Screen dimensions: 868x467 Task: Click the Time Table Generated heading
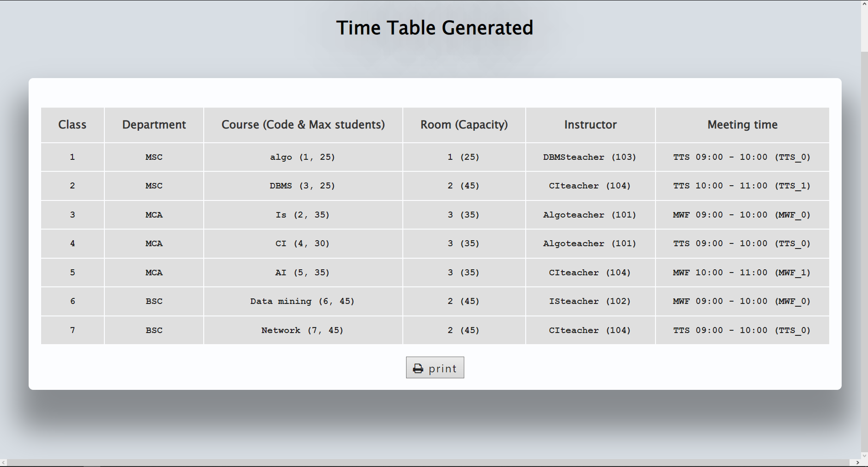(435, 27)
